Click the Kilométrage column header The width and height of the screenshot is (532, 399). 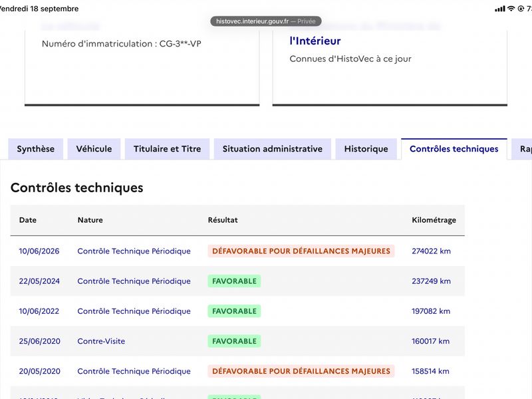pos(434,220)
